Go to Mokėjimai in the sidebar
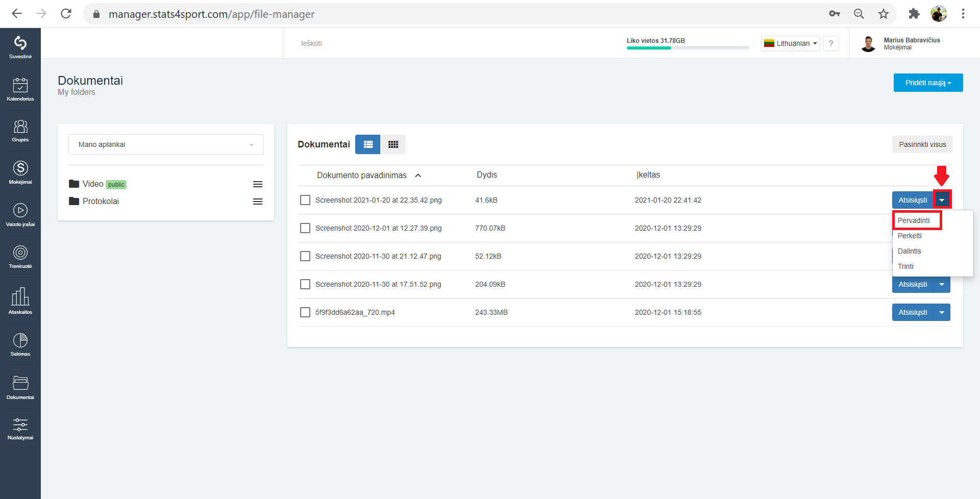Screen dimensions: 980x499 pos(20,172)
